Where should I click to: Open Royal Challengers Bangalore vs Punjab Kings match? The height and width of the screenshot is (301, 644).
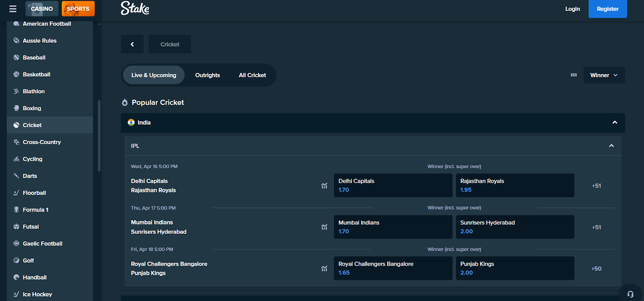coord(169,268)
